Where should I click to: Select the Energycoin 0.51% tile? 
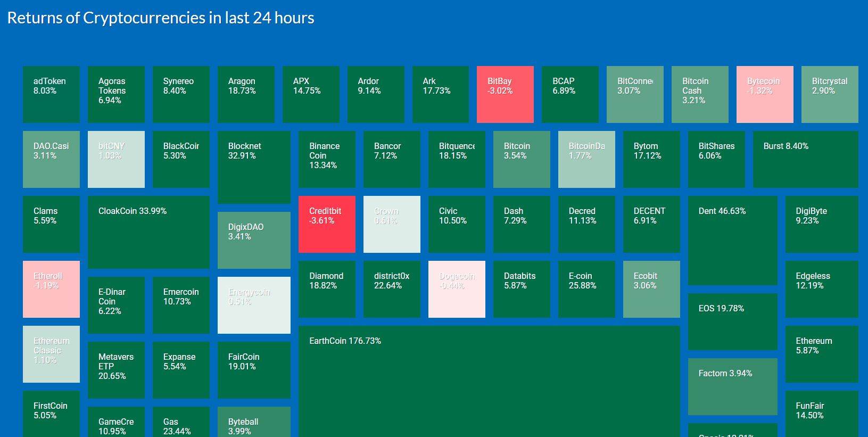click(254, 305)
